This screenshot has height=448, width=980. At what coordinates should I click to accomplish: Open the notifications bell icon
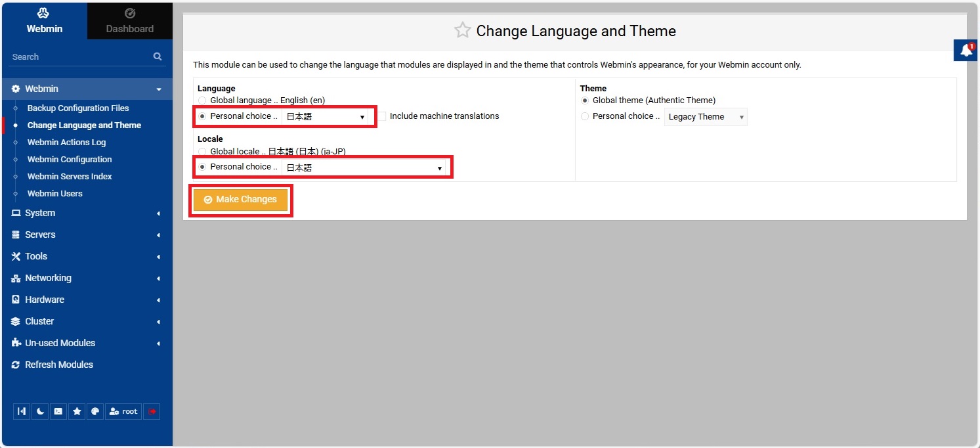(966, 51)
